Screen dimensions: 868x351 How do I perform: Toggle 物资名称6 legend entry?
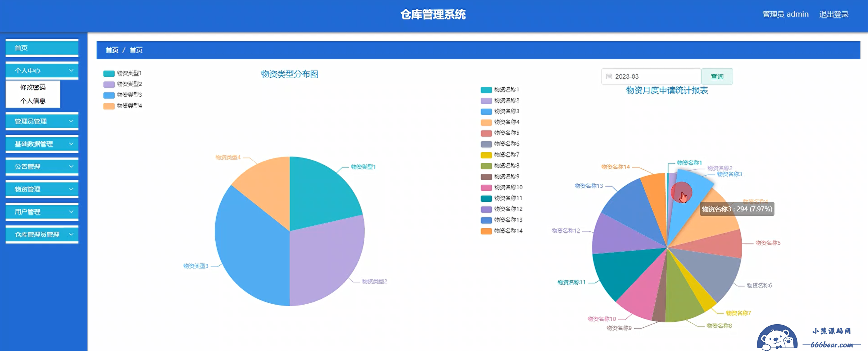(x=500, y=144)
